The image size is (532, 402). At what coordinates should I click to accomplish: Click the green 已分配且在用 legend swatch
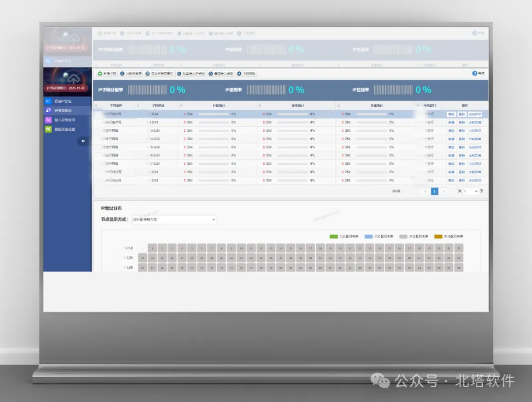[333, 237]
